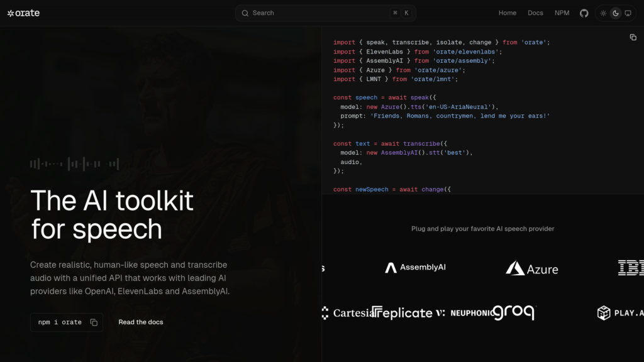Open the NPM nav link
Image resolution: width=644 pixels, height=362 pixels.
pos(562,13)
